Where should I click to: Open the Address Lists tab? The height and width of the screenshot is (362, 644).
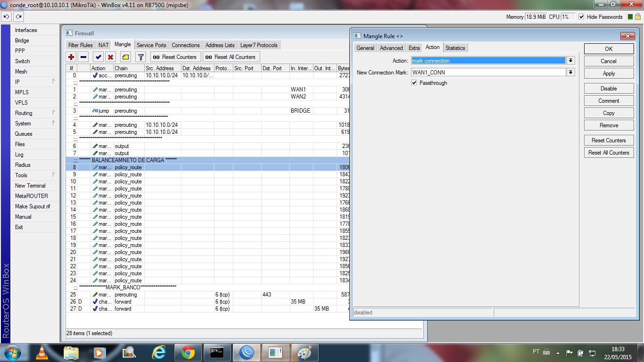point(220,45)
